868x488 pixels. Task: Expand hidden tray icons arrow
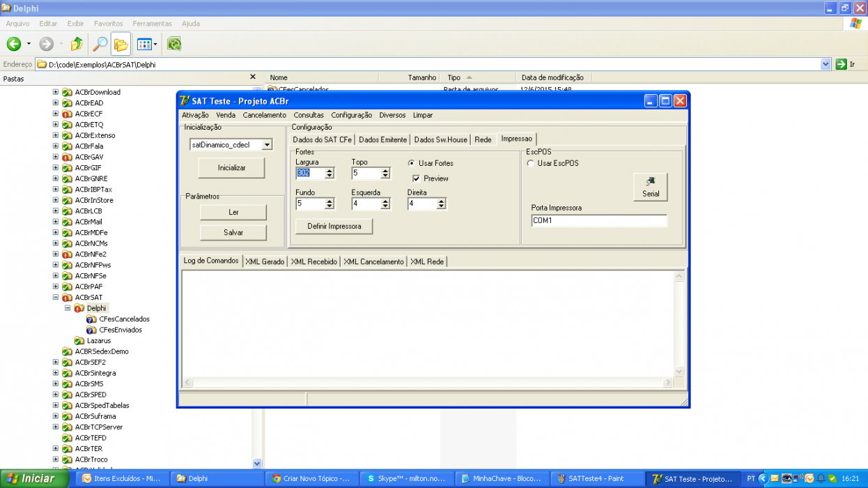point(763,479)
